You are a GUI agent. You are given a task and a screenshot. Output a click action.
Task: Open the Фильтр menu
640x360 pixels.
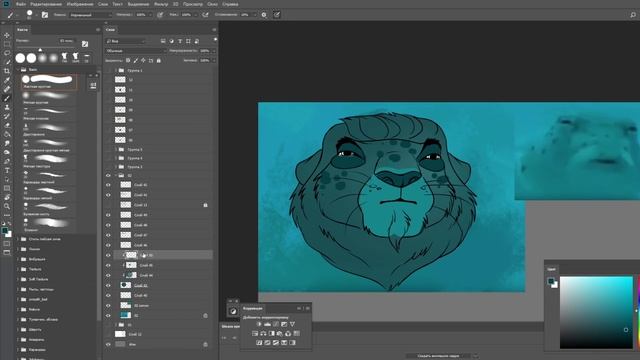(x=161, y=4)
